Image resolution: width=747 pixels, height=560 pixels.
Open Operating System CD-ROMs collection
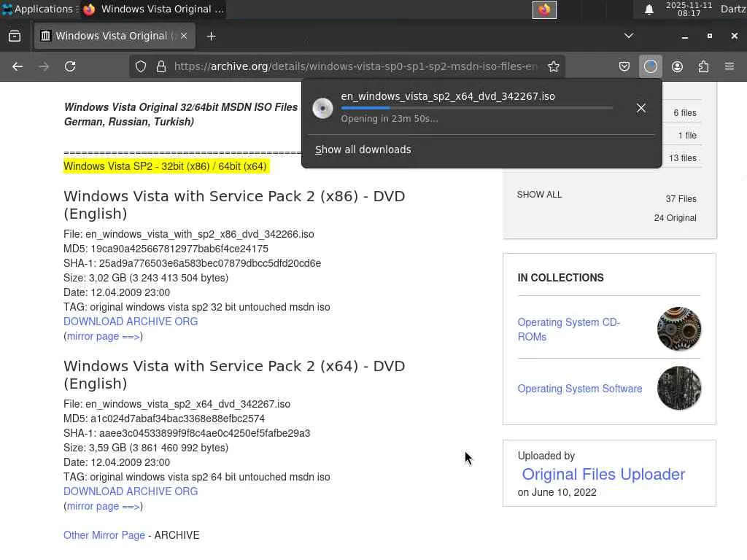click(x=568, y=330)
